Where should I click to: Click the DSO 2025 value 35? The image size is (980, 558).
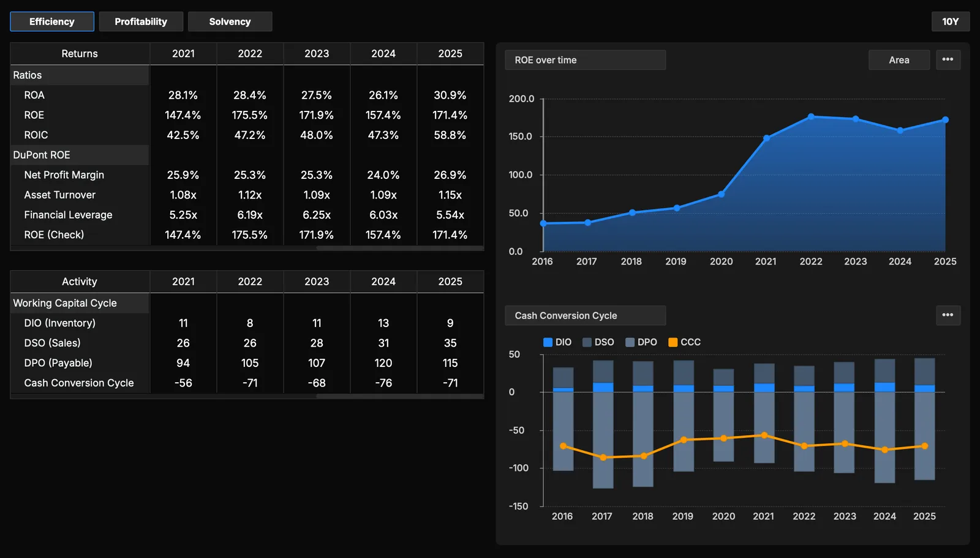pyautogui.click(x=450, y=343)
